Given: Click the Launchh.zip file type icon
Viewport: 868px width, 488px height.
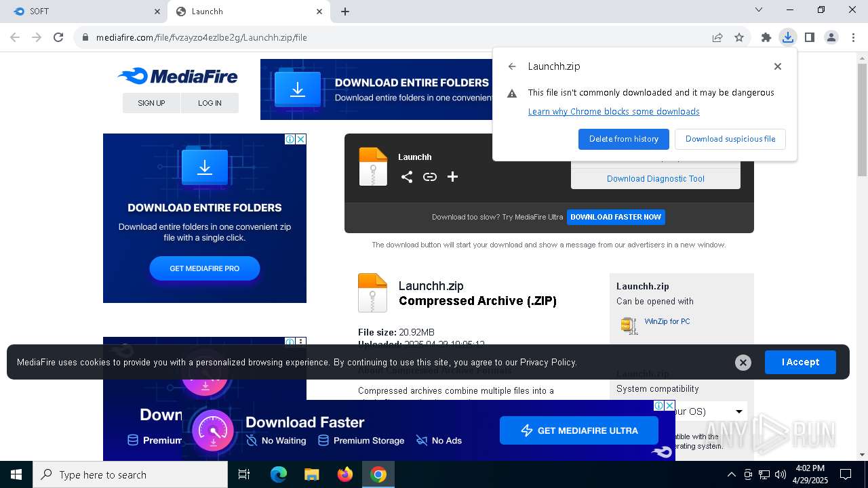Looking at the screenshot, I should 372,293.
